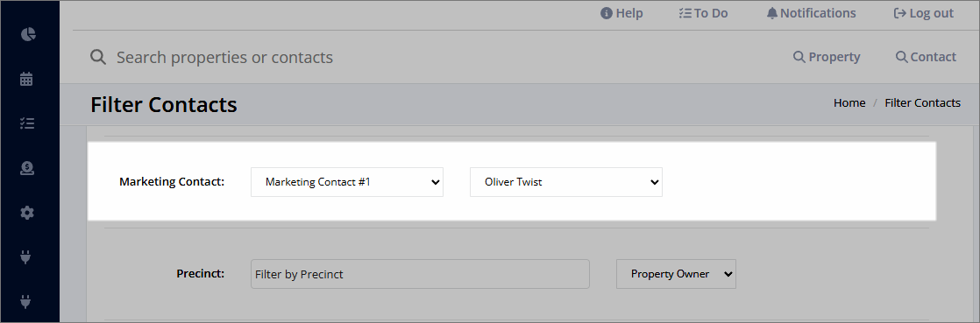
Task: Switch search to Contact
Action: tap(926, 57)
